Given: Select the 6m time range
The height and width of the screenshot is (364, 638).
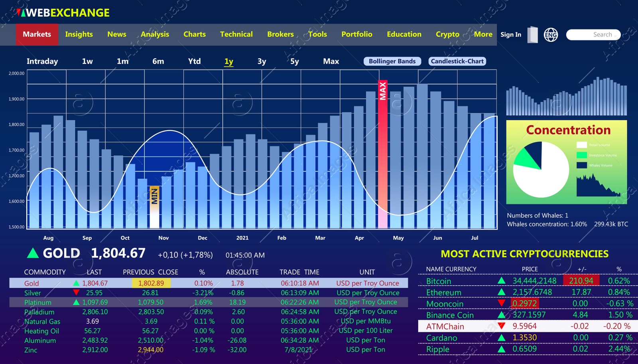Looking at the screenshot, I should (158, 61).
